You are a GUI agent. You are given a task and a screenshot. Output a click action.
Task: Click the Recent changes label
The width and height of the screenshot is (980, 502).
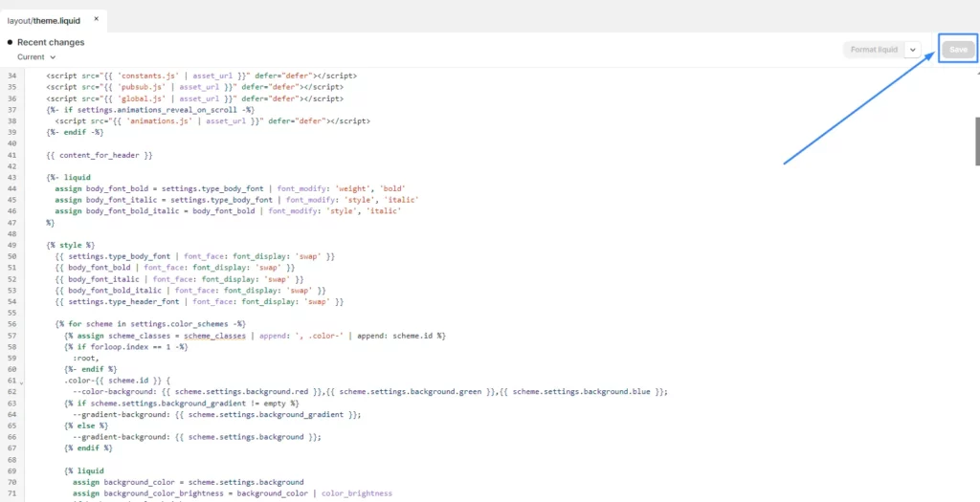point(51,42)
